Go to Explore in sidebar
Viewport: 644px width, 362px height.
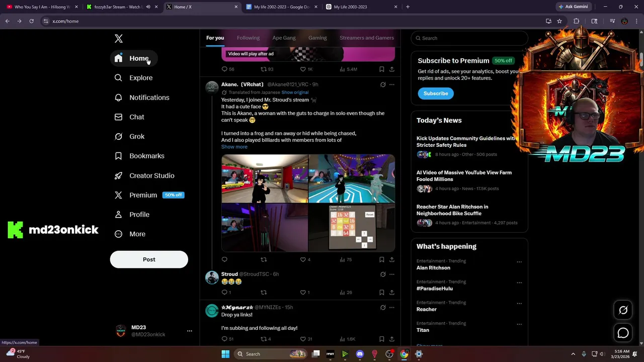(x=134, y=78)
